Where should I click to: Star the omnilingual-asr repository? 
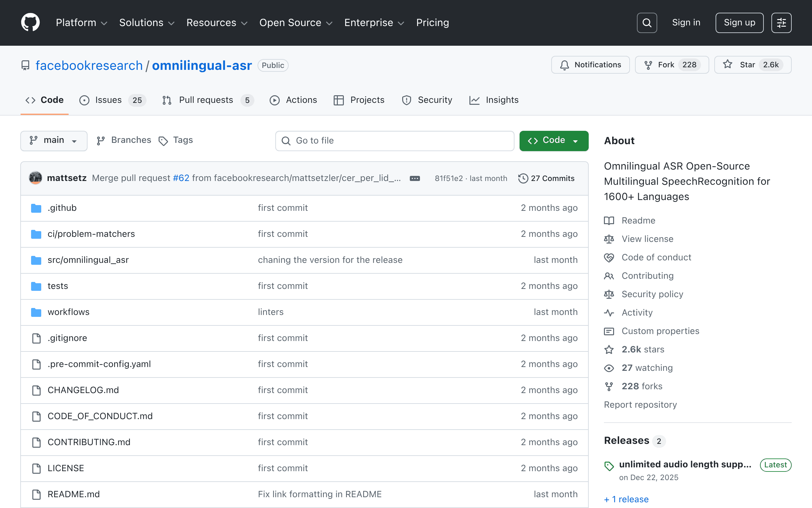click(753, 65)
